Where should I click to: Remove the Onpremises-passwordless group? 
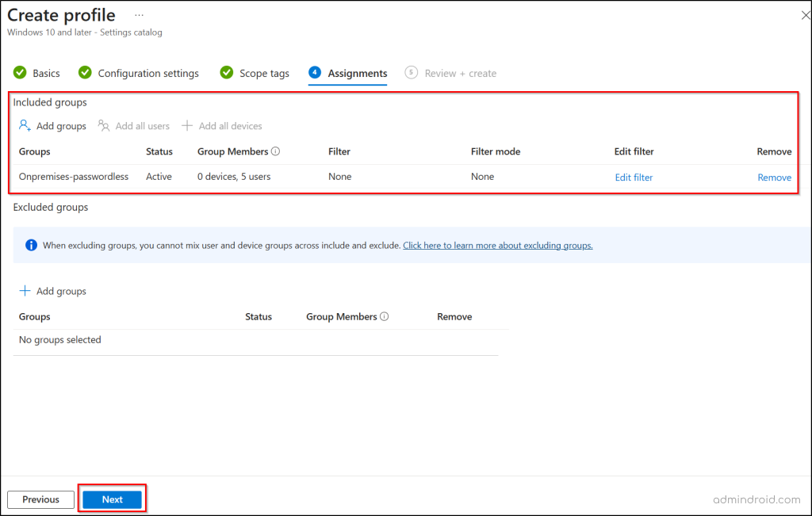click(774, 178)
